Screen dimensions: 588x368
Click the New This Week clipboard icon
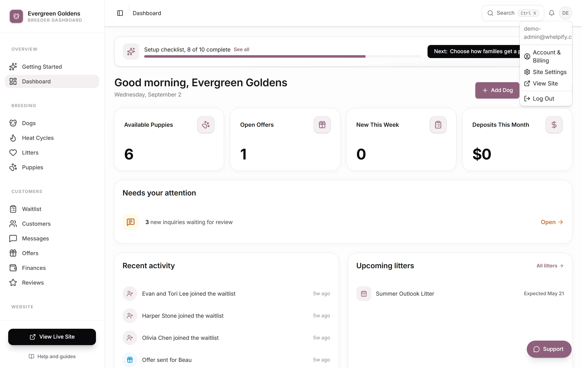click(438, 125)
